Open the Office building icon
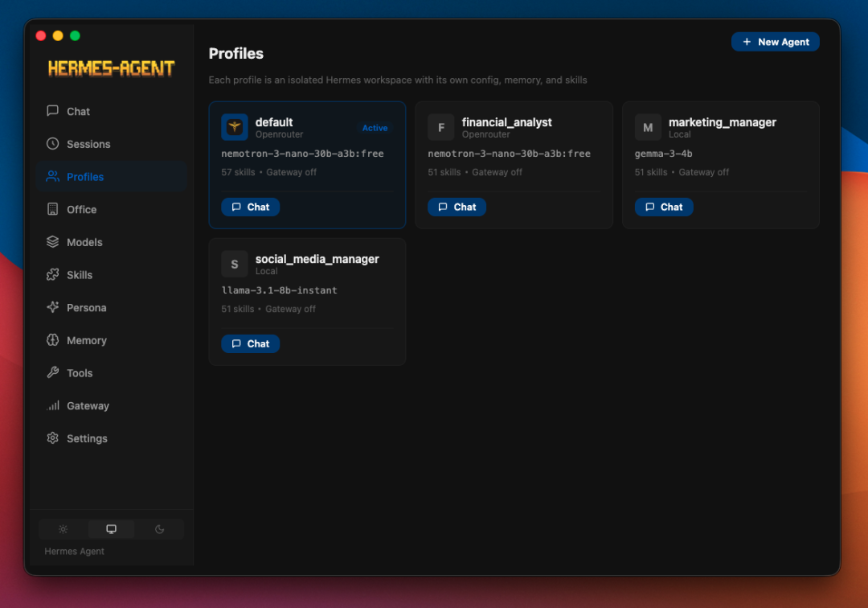The width and height of the screenshot is (868, 608). pos(52,209)
